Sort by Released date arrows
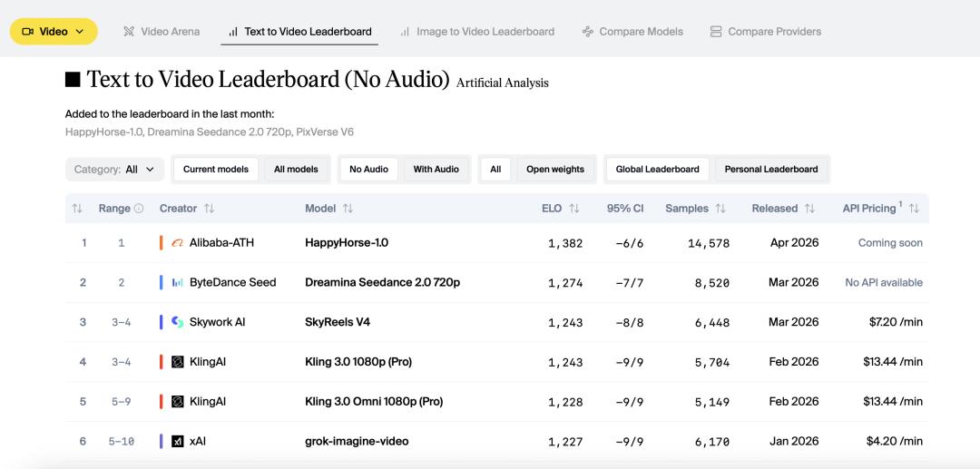980x469 pixels. tap(809, 209)
